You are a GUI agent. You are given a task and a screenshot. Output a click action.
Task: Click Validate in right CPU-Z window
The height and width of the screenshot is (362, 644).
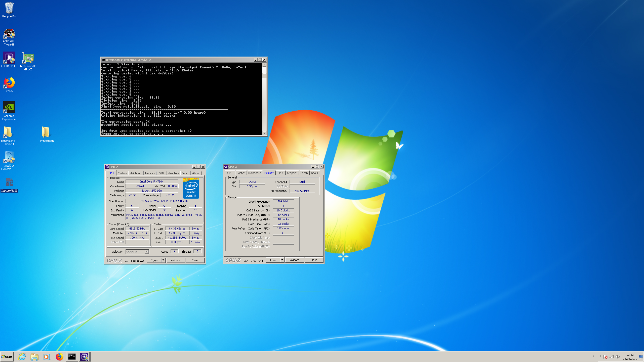coord(294,260)
